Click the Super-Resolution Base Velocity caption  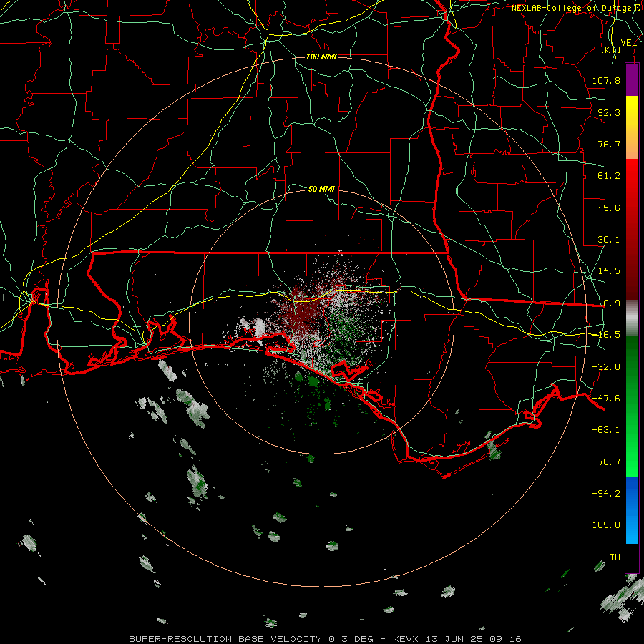tap(325, 639)
